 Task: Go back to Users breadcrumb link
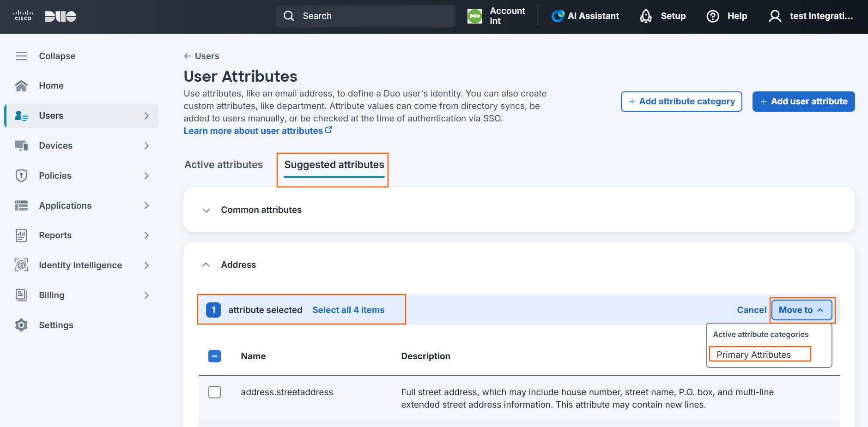pos(201,56)
